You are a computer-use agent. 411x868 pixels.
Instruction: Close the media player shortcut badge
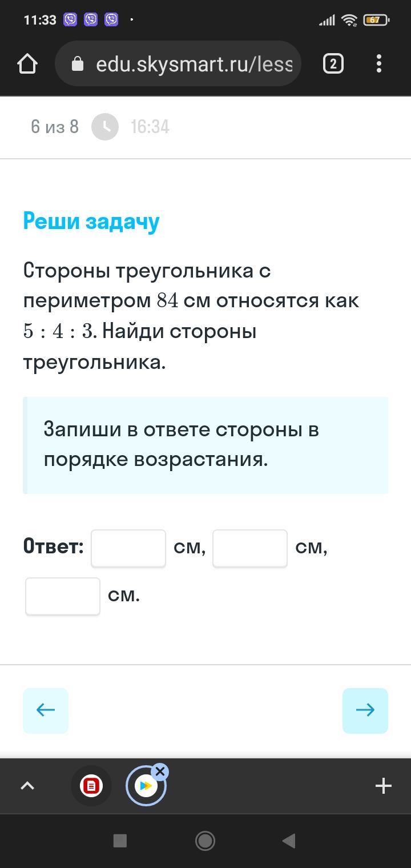[x=160, y=772]
